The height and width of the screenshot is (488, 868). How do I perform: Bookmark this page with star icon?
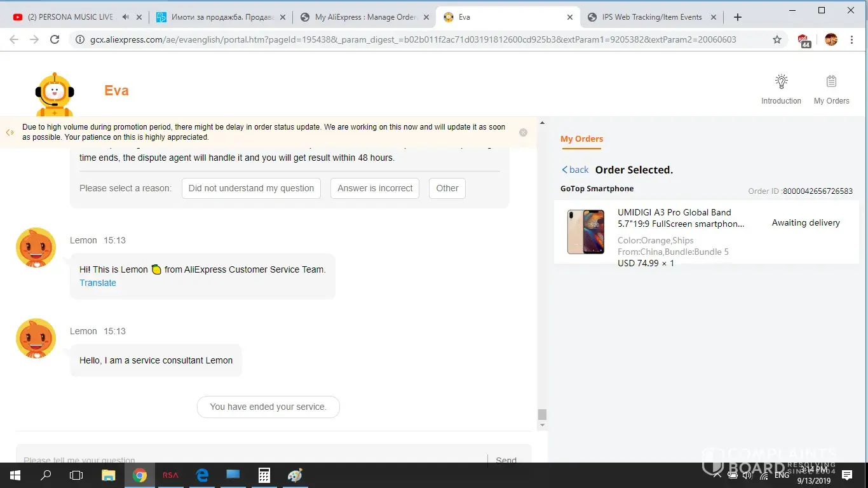coord(776,39)
